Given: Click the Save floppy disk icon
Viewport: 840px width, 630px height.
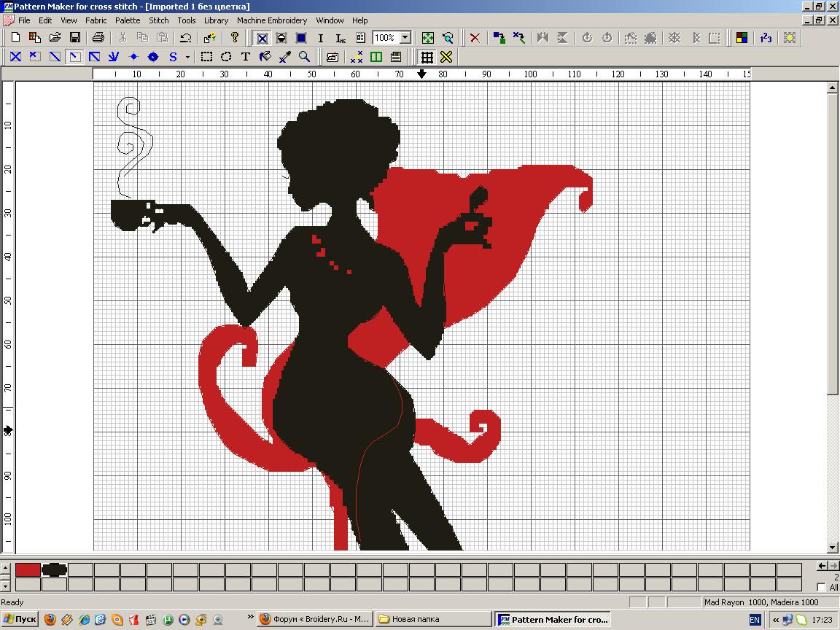Looking at the screenshot, I should coord(75,38).
